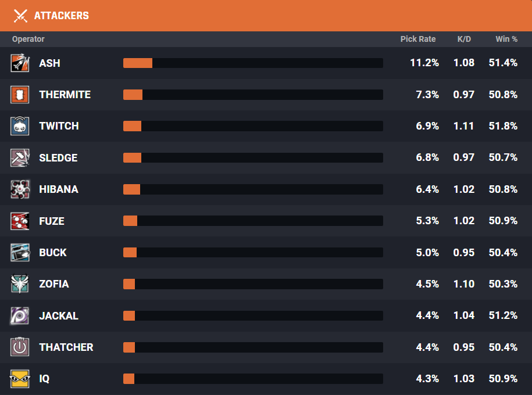Image resolution: width=532 pixels, height=395 pixels.
Task: Click yellow IQ operator icon
Action: pyautogui.click(x=20, y=379)
